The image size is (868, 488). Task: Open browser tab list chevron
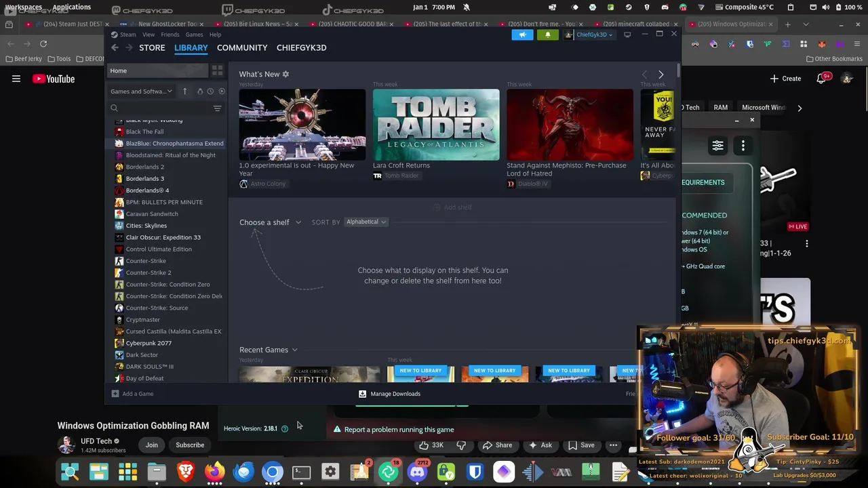(x=806, y=24)
